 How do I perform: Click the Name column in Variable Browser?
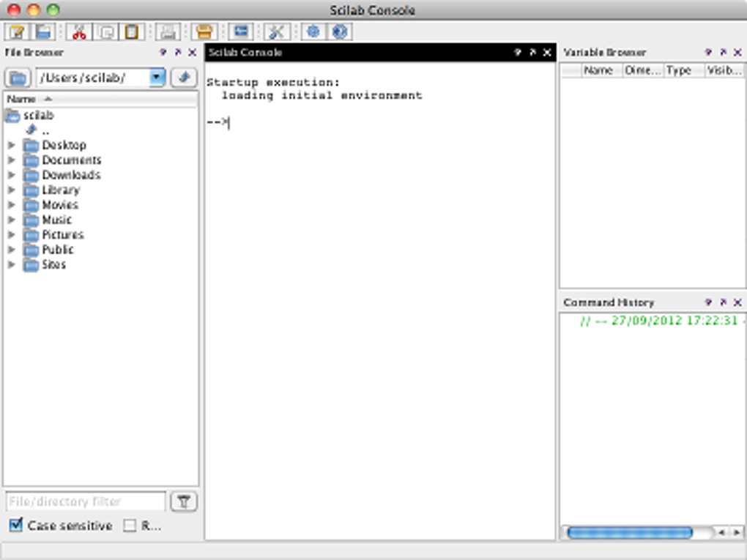click(601, 70)
